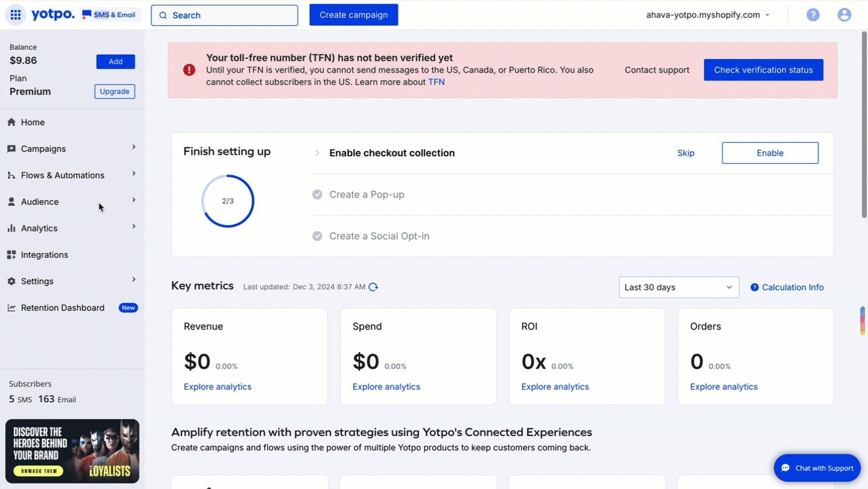Click the page vertical scrollbar
Viewport: 868px width, 489px height.
point(864,125)
